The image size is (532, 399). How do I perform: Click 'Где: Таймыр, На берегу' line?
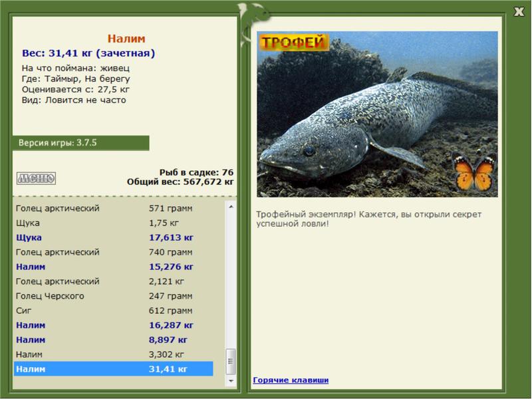point(76,79)
